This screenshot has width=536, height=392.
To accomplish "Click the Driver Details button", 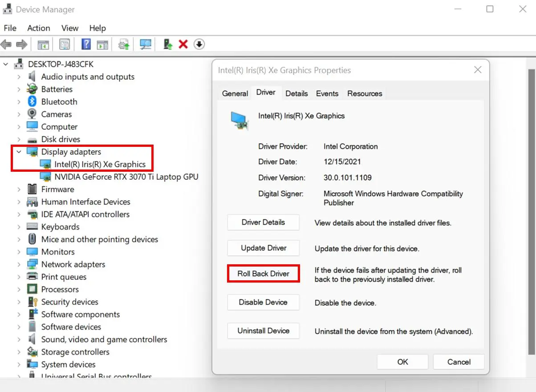I will point(263,222).
